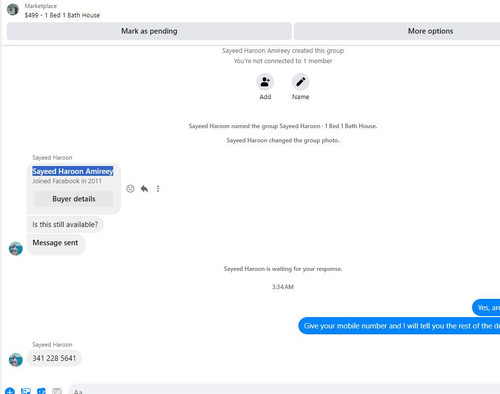Select the 'Yes, are' sent message bubble

[486, 308]
